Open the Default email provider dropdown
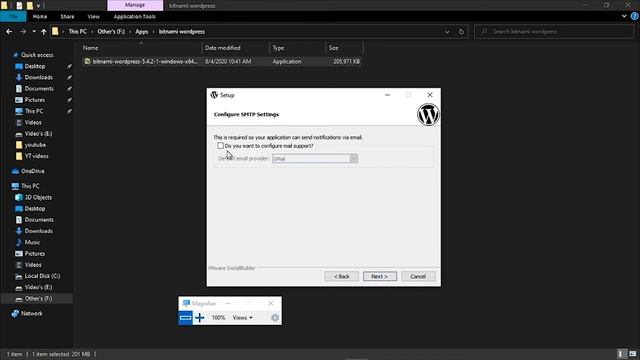640x360 pixels. point(353,158)
